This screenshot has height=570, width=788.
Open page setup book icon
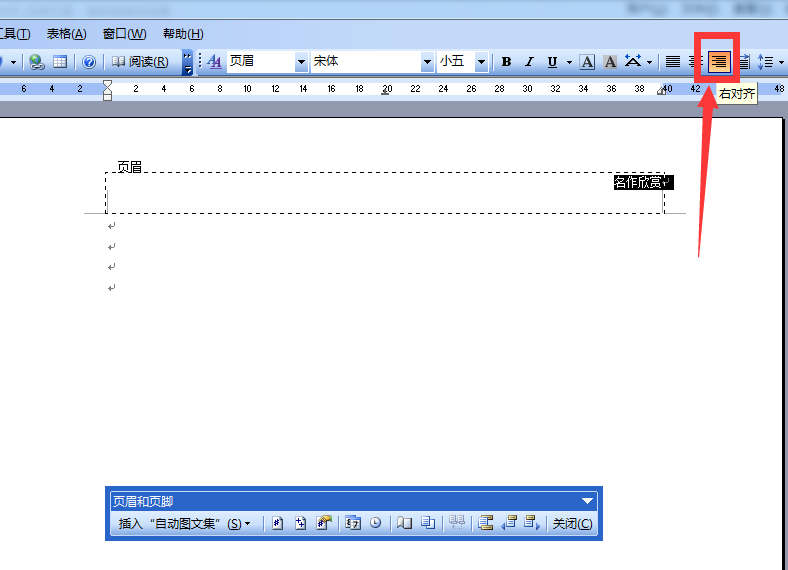404,523
